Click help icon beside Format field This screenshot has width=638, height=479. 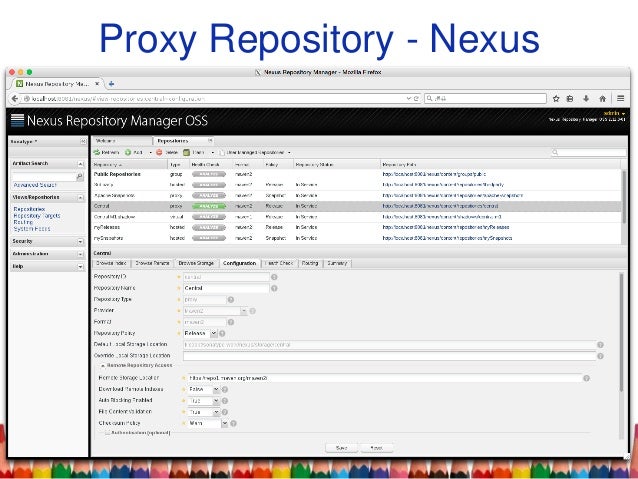point(231,322)
